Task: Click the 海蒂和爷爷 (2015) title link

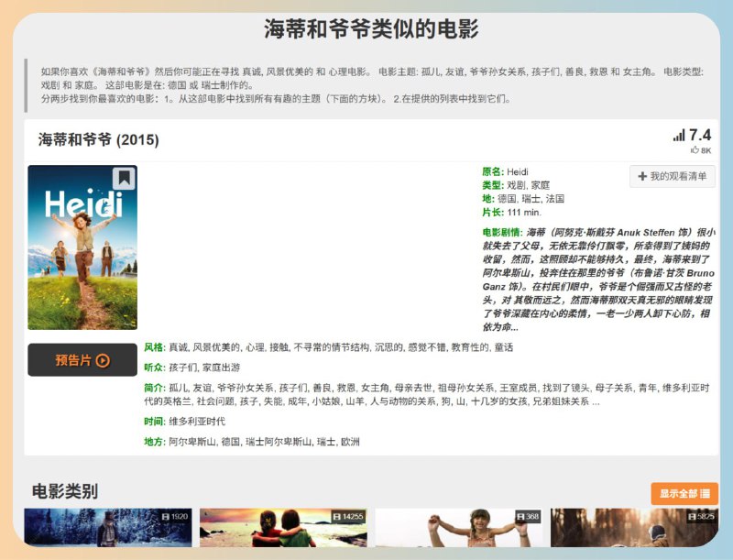Action: (x=99, y=140)
